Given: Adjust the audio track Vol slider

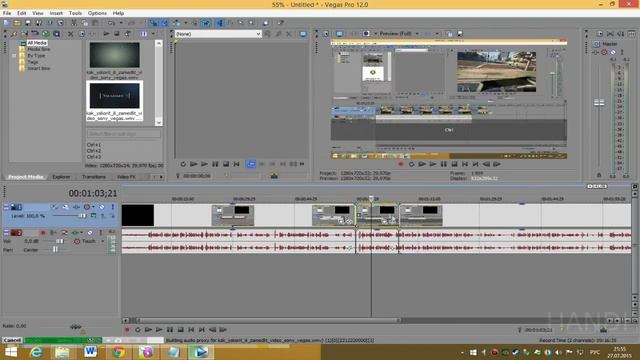Looking at the screenshot, I should (x=60, y=241).
